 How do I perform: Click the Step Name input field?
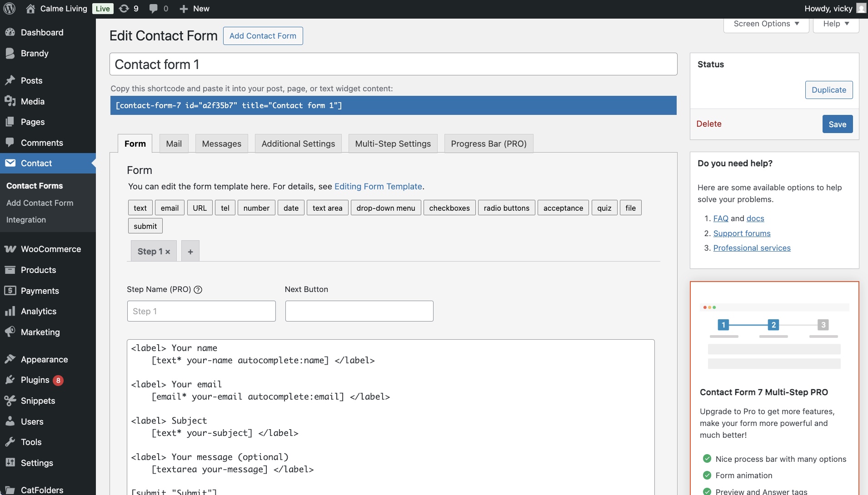[x=201, y=311]
